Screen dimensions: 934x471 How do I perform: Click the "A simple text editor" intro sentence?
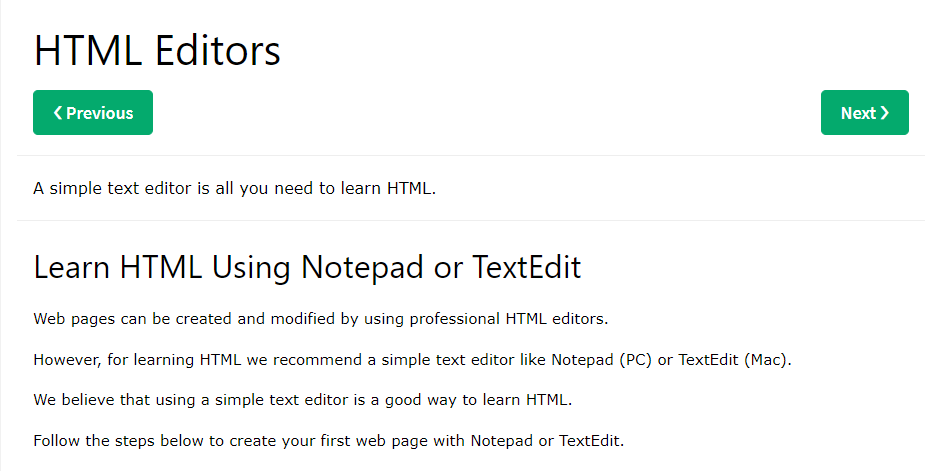tap(234, 188)
